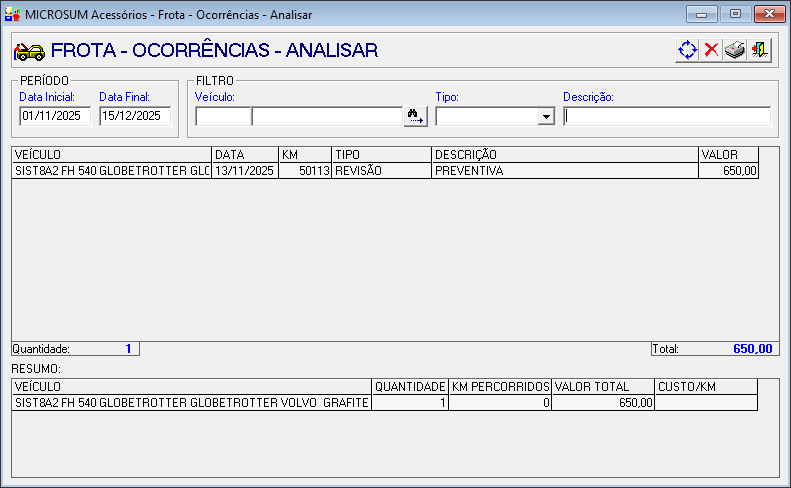Click the Data Inicial field
791x488 pixels.
[x=55, y=116]
